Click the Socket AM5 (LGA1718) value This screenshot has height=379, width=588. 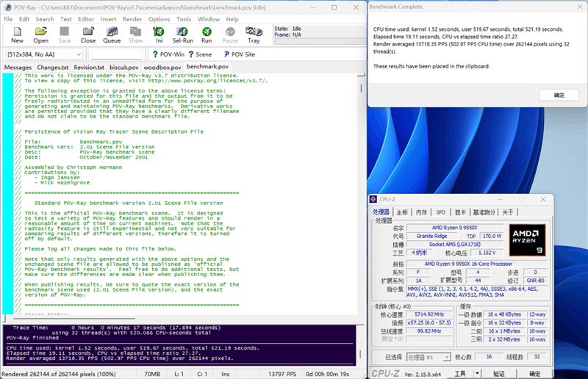pyautogui.click(x=454, y=245)
